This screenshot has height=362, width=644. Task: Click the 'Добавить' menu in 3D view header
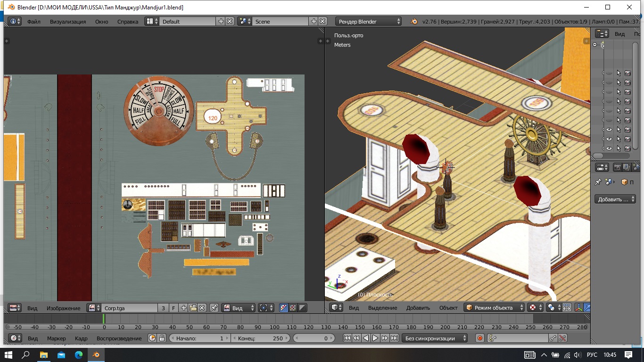(418, 308)
